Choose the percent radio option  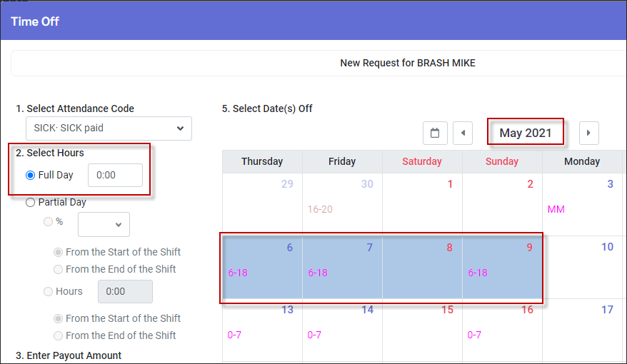[x=48, y=221]
